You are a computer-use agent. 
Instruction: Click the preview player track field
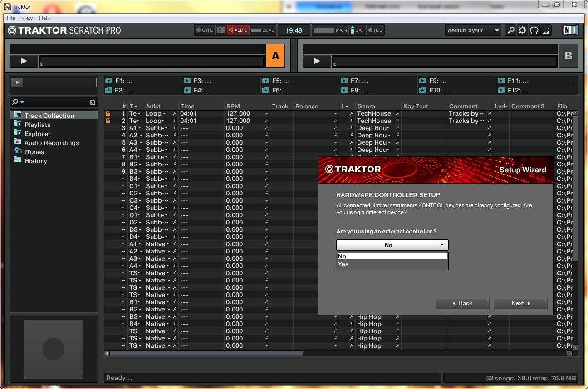point(60,82)
